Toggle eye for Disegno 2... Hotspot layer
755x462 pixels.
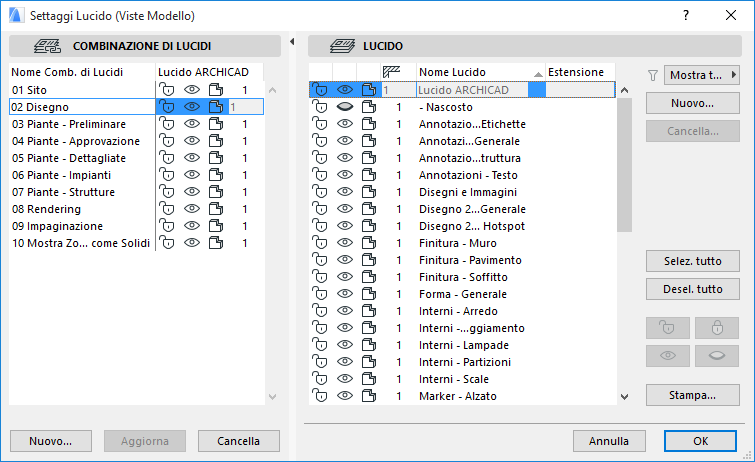coord(345,226)
